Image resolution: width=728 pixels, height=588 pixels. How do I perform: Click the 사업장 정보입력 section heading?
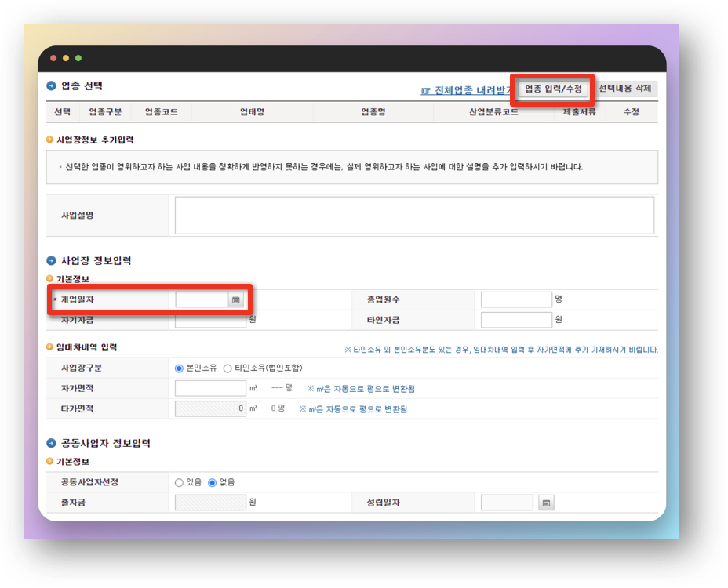pos(96,261)
